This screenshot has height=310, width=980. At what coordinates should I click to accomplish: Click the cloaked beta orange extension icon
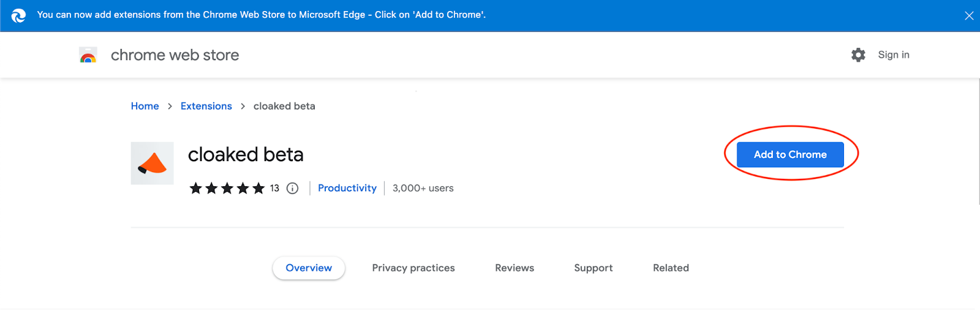tap(152, 163)
